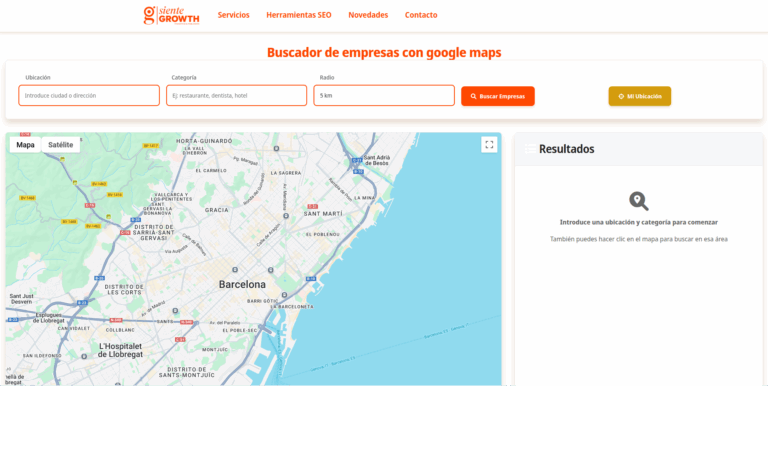
Task: Click Sant Just Desvern label
Action: [22, 299]
